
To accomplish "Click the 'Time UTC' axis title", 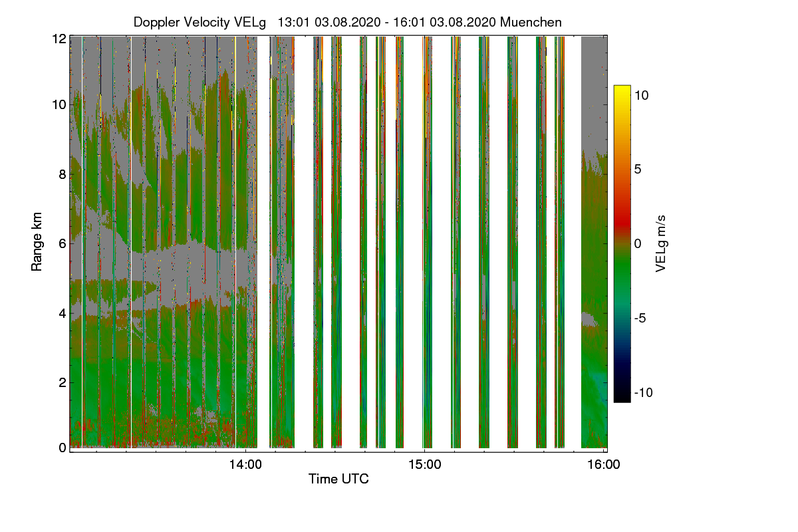I will tap(338, 479).
